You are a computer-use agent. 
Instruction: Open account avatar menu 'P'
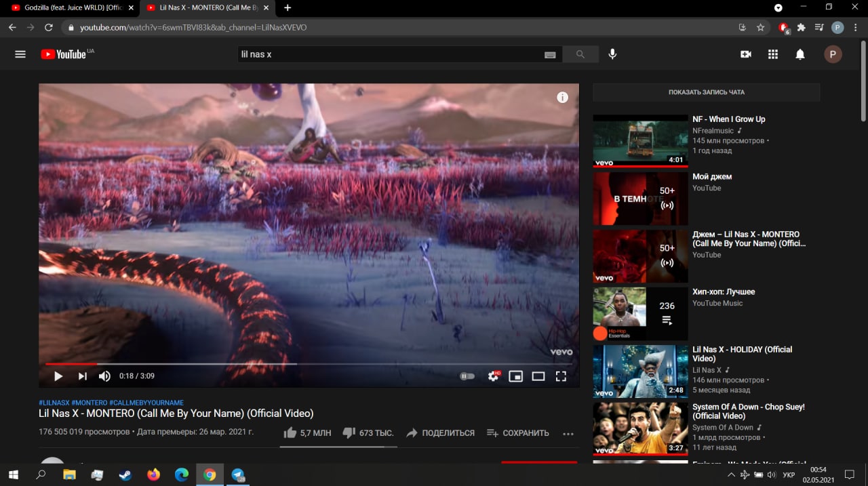tap(833, 54)
